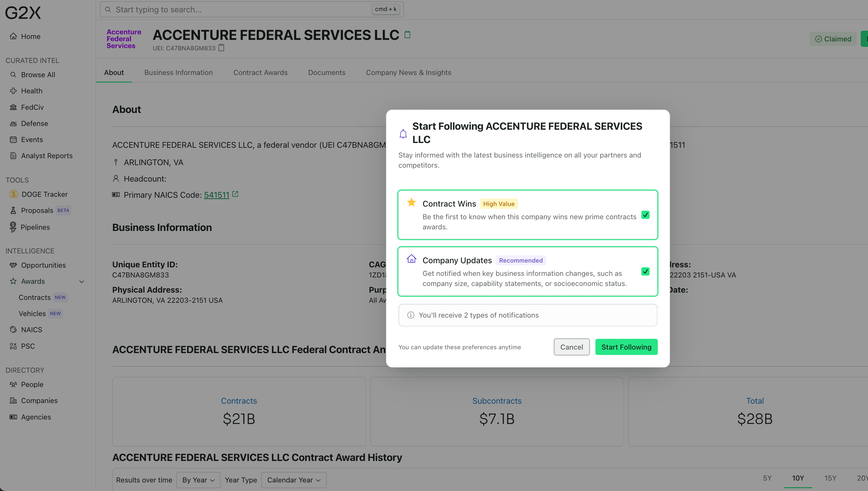
Task: Open the By Year dropdown
Action: coord(198,480)
